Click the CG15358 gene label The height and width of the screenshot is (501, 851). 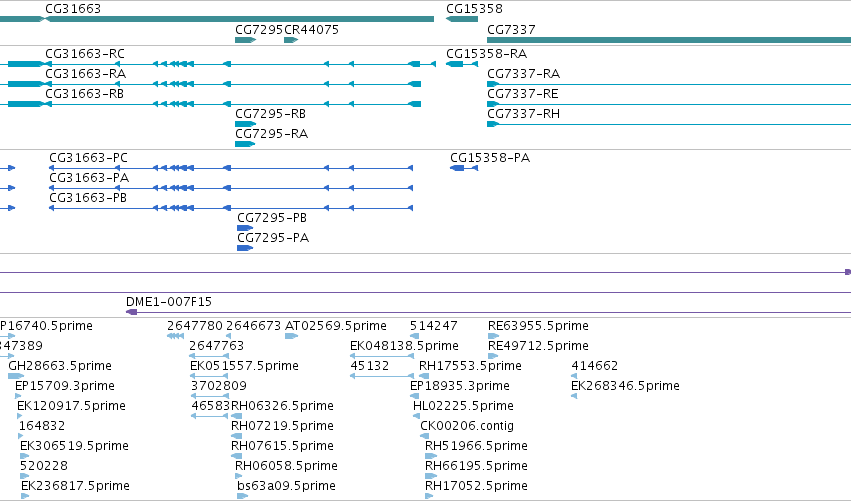[474, 9]
